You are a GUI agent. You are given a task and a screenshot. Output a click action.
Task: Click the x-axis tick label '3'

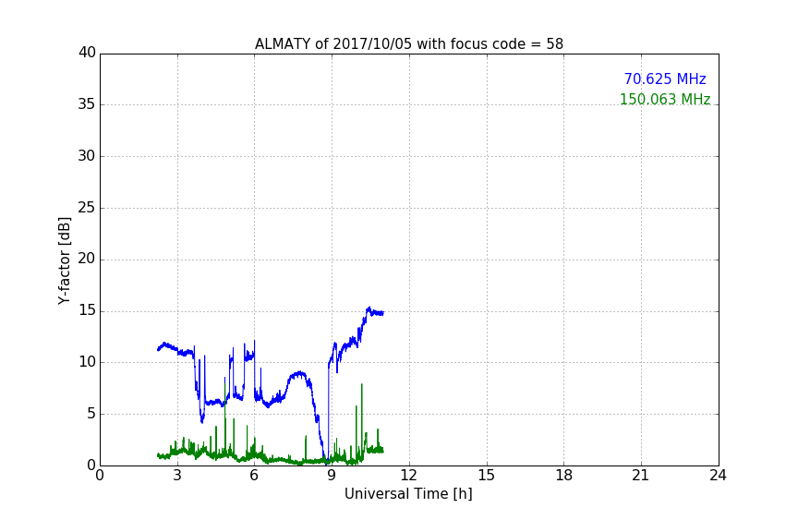coord(177,476)
